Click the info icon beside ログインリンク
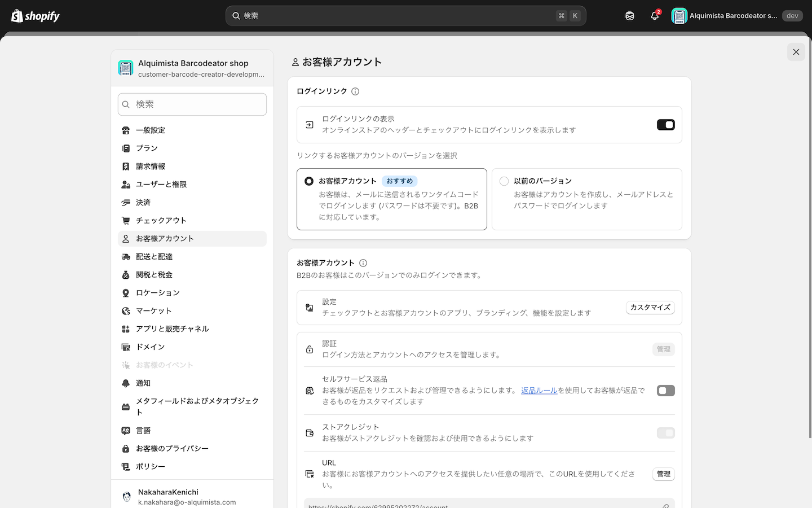The height and width of the screenshot is (508, 812). [x=355, y=91]
